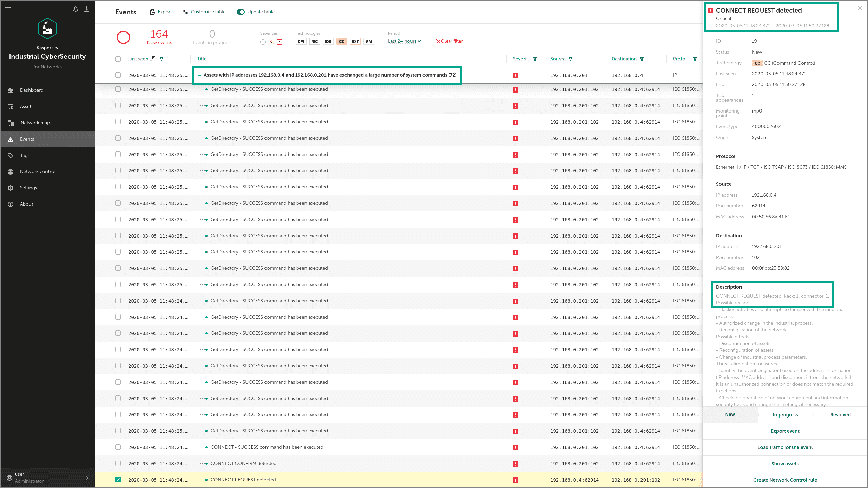Go to the Dashboard section

click(x=32, y=90)
